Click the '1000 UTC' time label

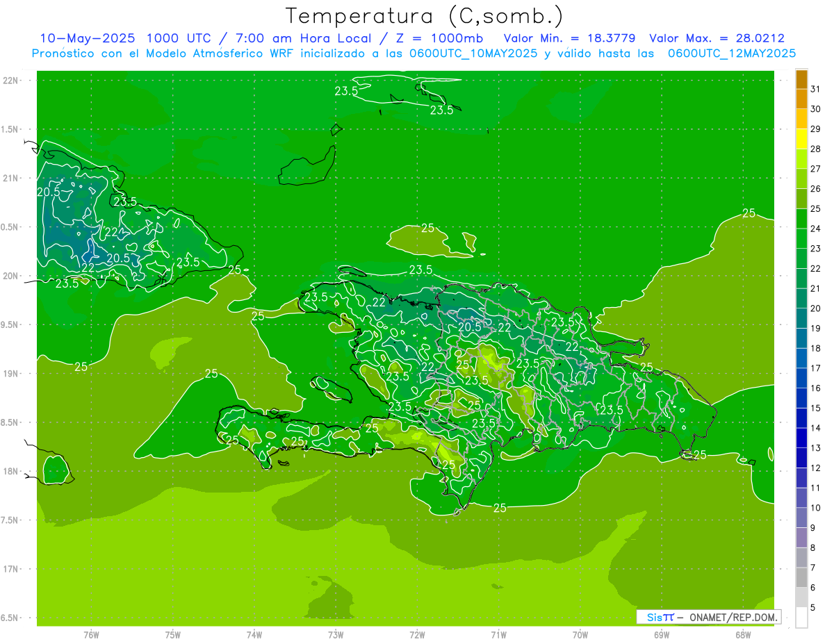pyautogui.click(x=181, y=38)
